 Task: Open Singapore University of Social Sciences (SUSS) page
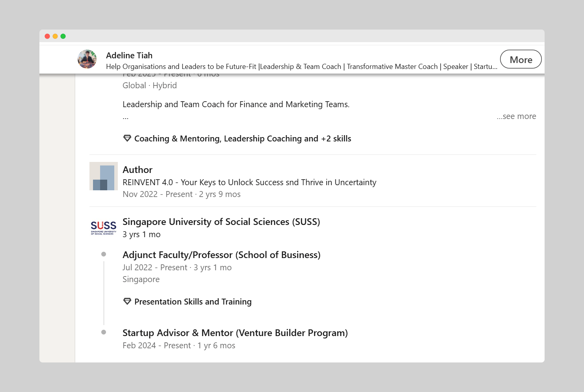[x=221, y=222]
